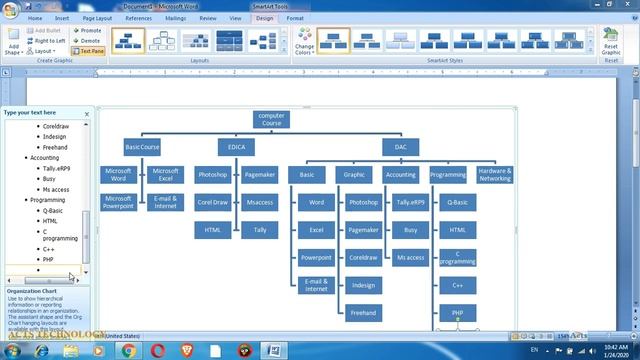Click the Reset Graphic button
This screenshot has height=360, width=640.
(x=611, y=41)
